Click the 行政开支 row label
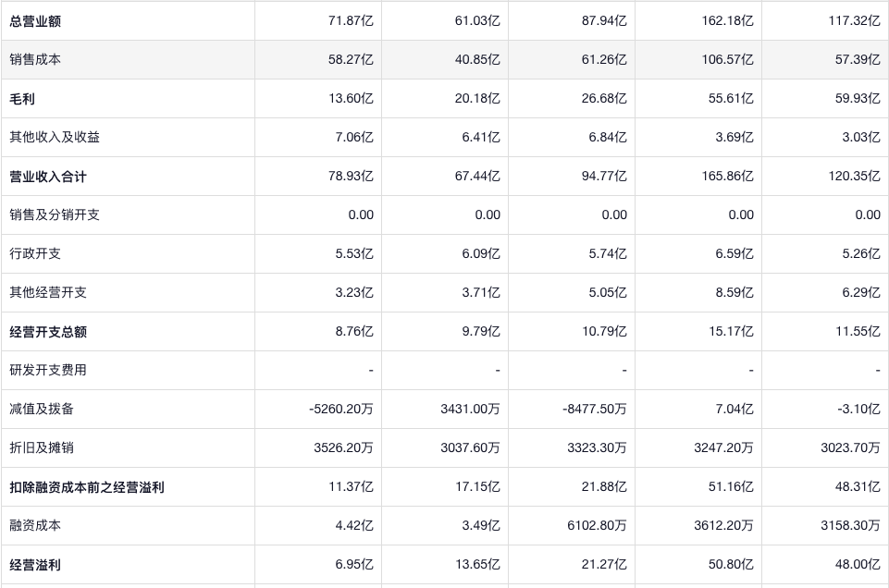This screenshot has width=889, height=588. tap(36, 253)
